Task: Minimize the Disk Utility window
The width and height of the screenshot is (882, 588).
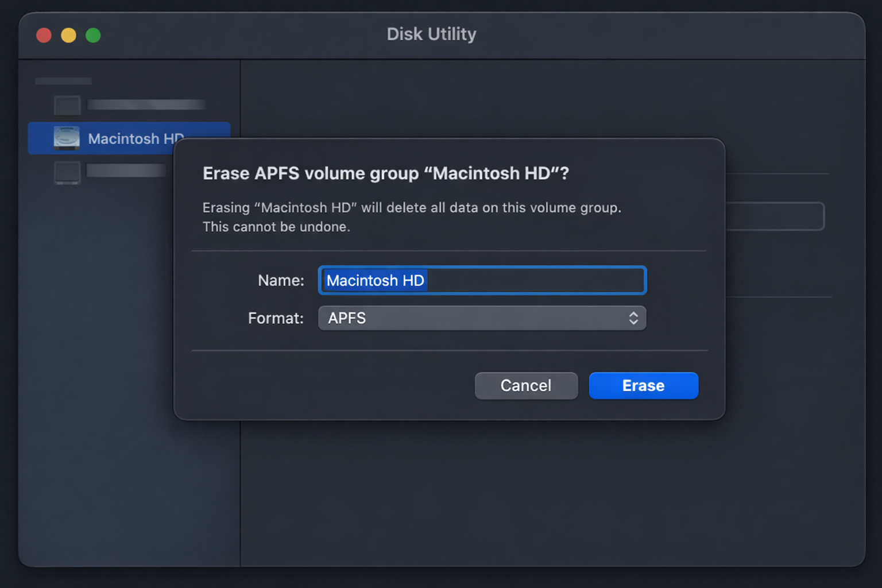Action: click(x=68, y=36)
